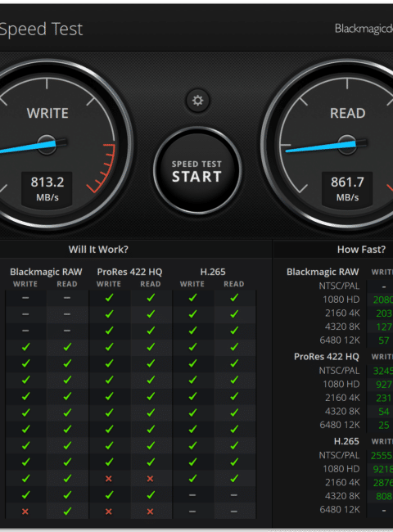Click the green value 57 in How Fast
The height and width of the screenshot is (532, 393).
pyautogui.click(x=384, y=340)
